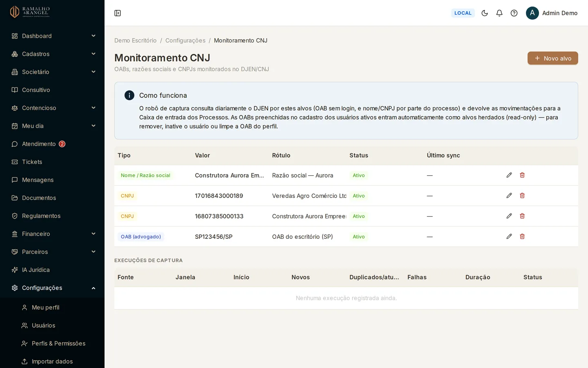588x368 pixels.
Task: Click the Novo alvo button
Action: pyautogui.click(x=552, y=58)
